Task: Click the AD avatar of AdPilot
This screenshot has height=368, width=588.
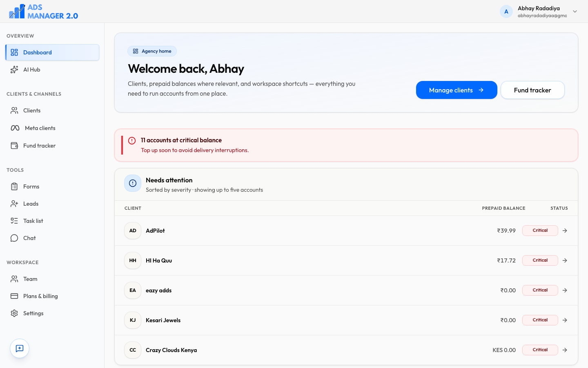Action: click(133, 231)
